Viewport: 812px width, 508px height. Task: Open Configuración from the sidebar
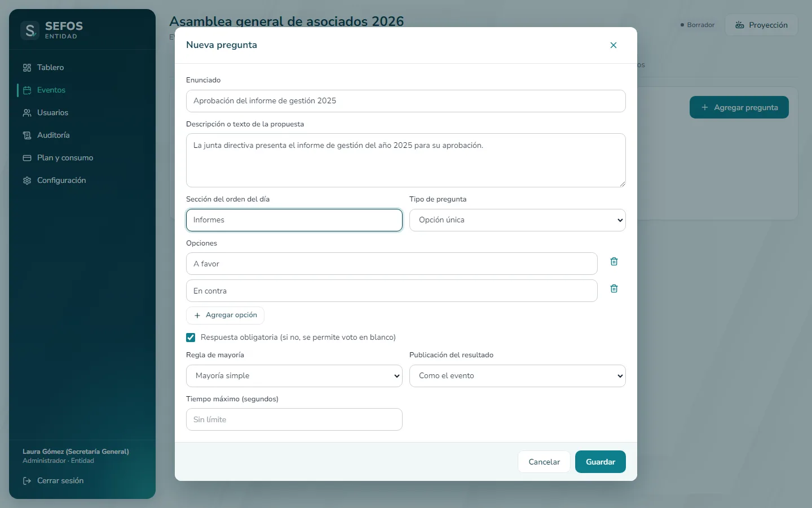[x=82, y=181]
